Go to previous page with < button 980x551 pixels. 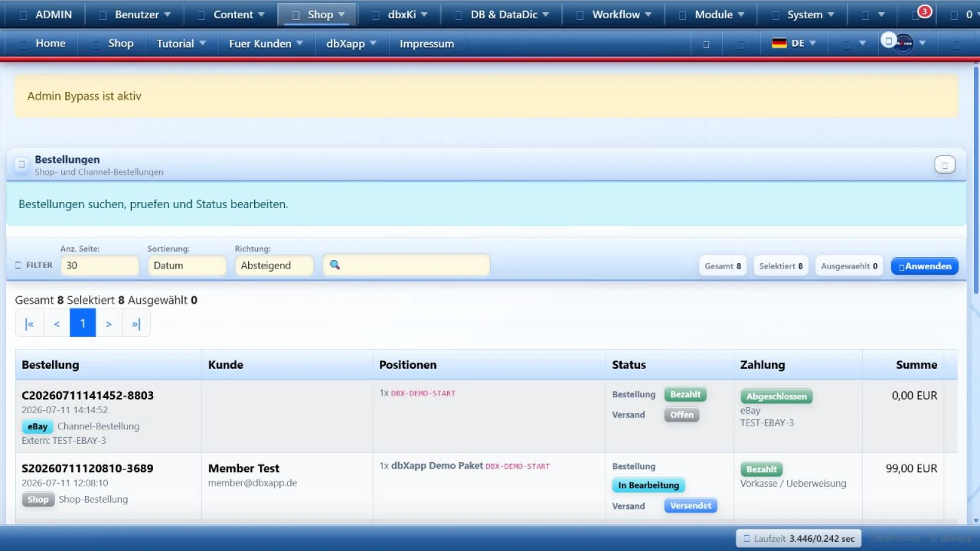56,323
